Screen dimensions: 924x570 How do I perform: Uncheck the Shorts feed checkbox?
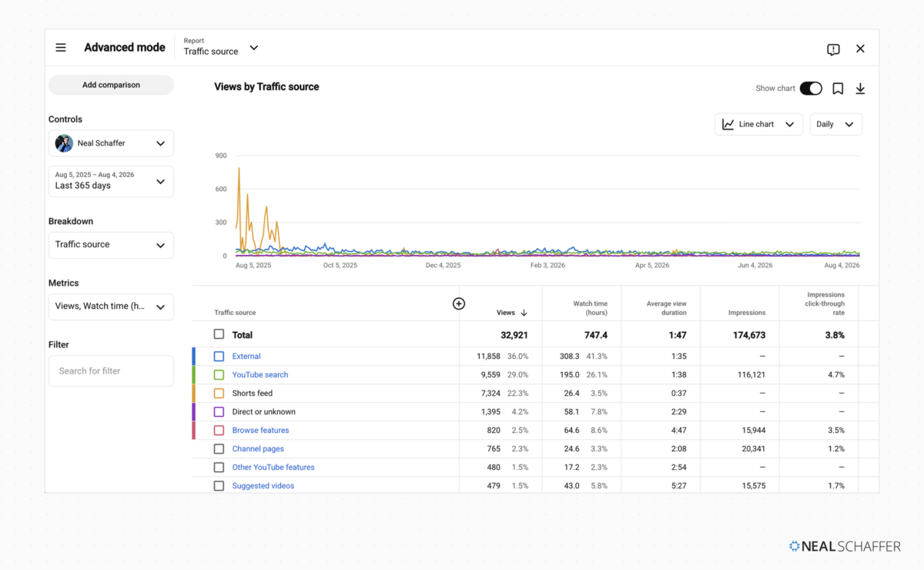pos(219,394)
